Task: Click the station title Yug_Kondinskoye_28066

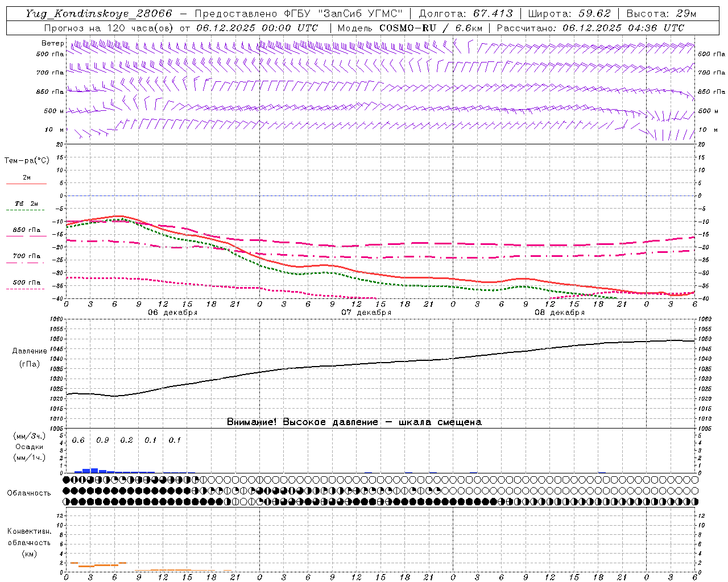Action: click(99, 14)
